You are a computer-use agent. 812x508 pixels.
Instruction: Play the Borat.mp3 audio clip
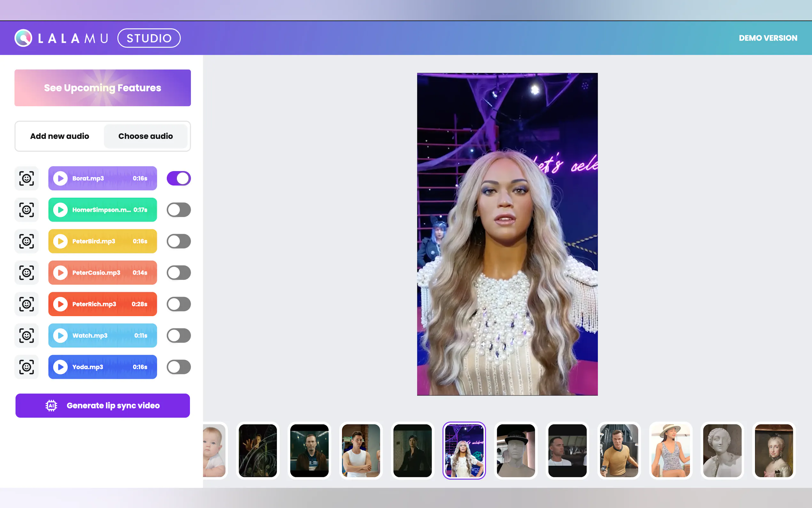coord(60,179)
